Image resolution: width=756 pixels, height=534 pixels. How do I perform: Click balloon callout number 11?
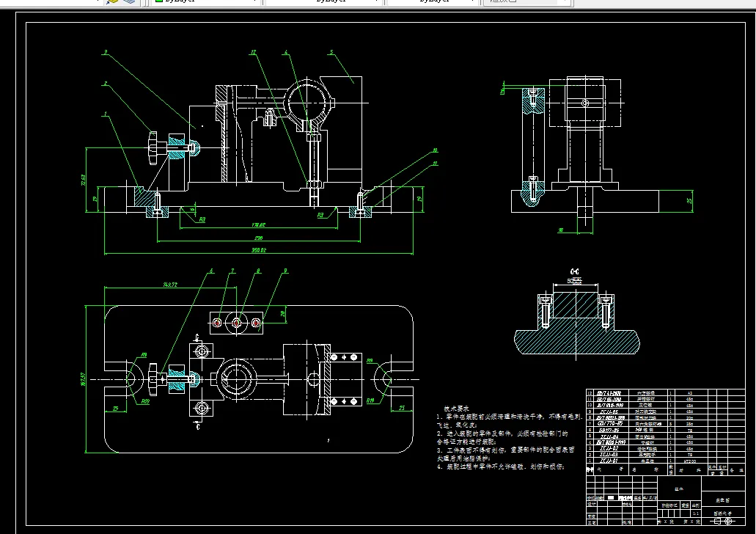point(435,164)
